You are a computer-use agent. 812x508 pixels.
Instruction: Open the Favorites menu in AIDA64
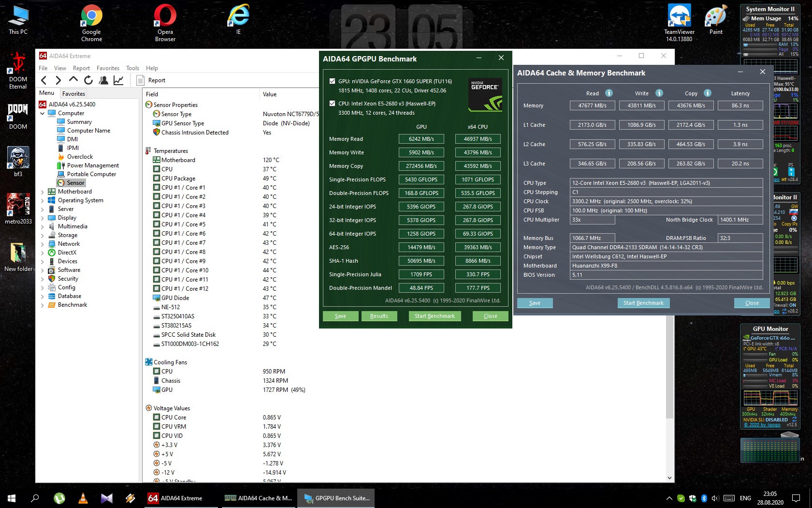(x=108, y=68)
